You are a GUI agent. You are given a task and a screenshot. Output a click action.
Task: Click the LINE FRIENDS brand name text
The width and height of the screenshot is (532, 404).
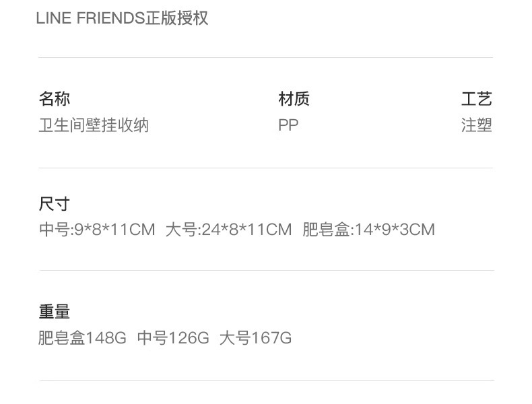[90, 18]
